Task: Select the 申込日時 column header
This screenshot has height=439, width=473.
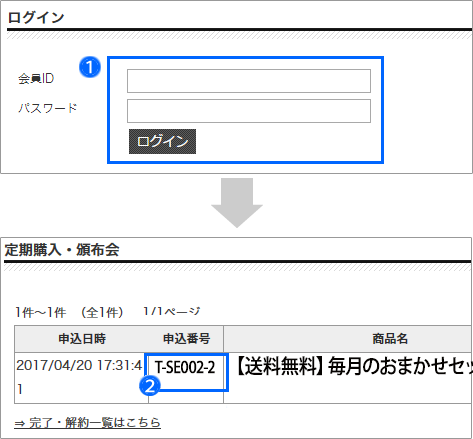Action: [x=82, y=339]
